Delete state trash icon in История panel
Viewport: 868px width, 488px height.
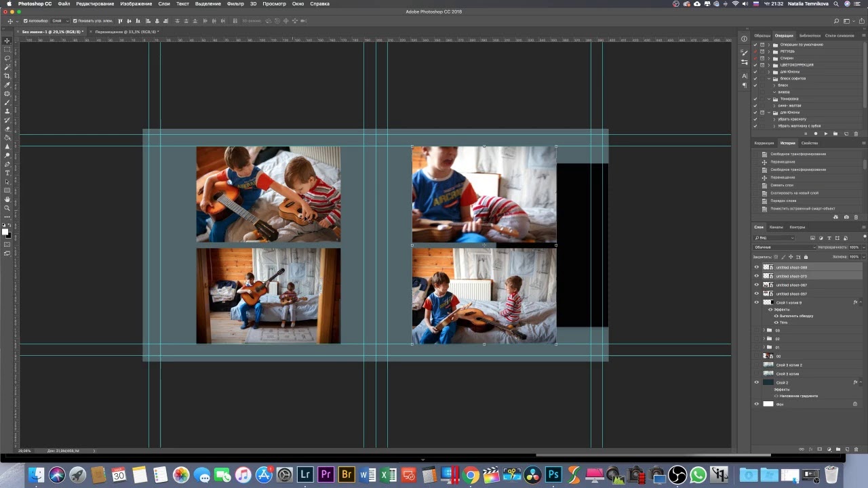[x=856, y=217]
